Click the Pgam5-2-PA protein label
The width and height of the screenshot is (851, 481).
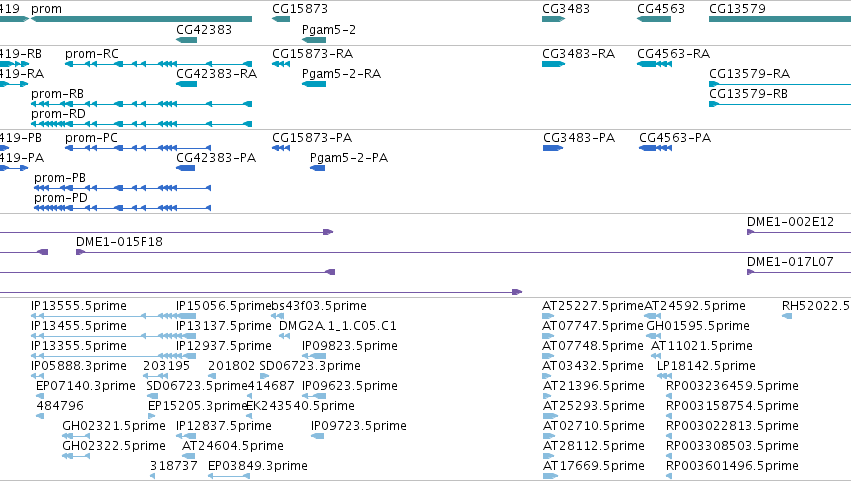tap(349, 158)
